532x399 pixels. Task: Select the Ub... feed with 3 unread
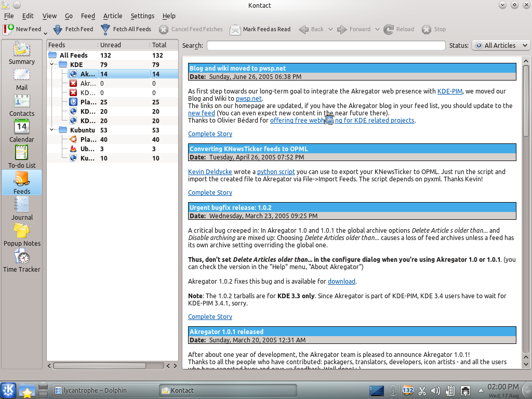(x=112, y=149)
